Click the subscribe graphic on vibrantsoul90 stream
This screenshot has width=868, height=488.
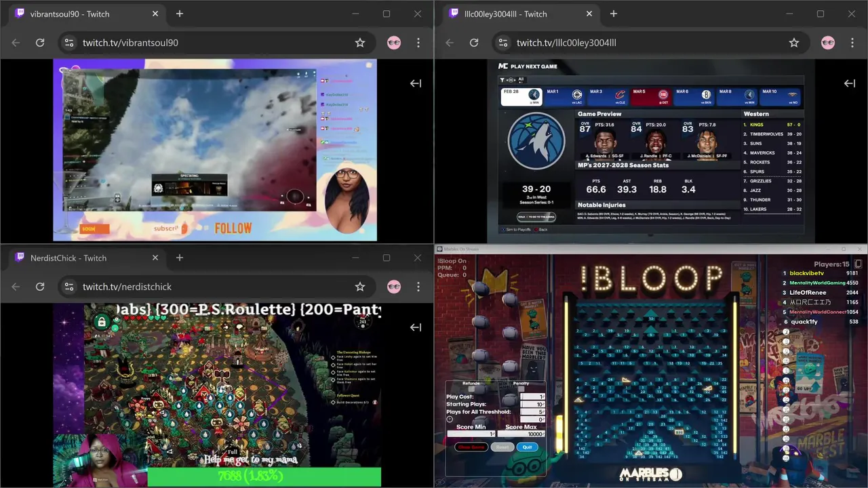point(170,228)
